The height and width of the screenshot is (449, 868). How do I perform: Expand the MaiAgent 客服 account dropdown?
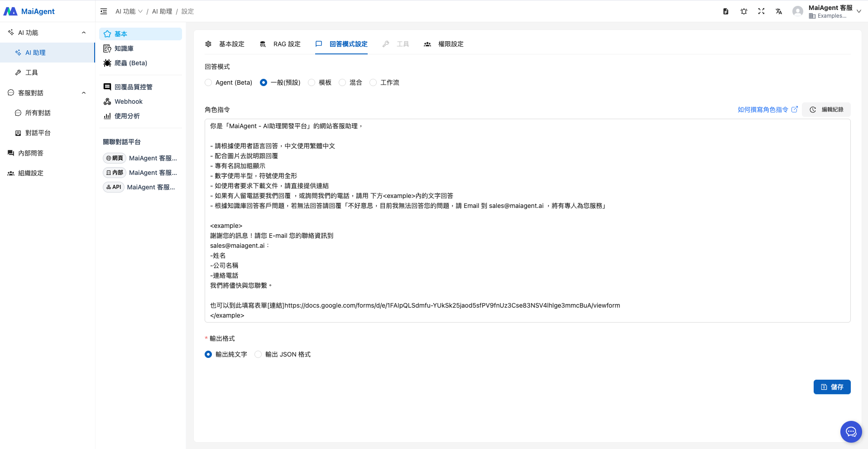(858, 11)
